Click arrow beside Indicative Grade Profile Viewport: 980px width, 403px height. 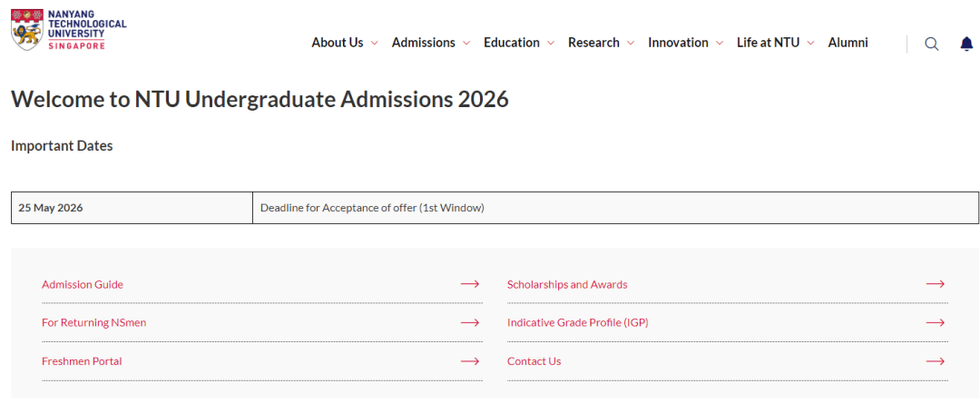point(935,323)
